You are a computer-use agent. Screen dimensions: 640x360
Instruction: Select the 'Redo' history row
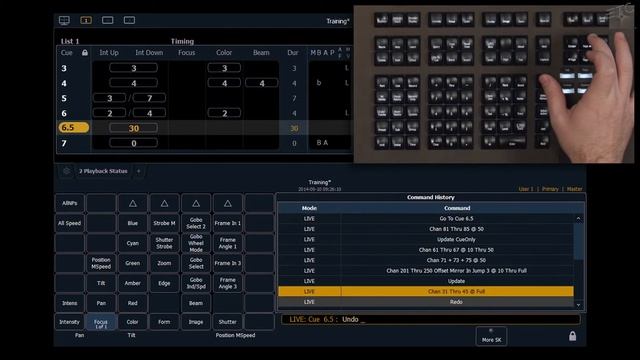click(426, 302)
